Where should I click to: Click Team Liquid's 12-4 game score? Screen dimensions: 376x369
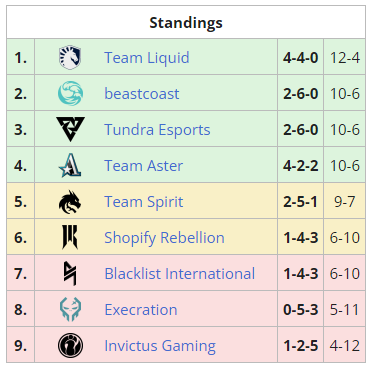point(345,58)
